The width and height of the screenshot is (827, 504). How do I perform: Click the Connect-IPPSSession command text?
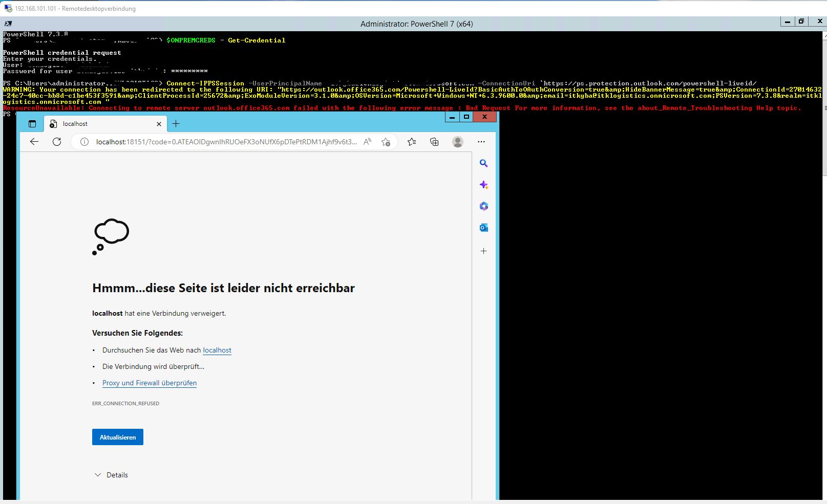click(205, 83)
